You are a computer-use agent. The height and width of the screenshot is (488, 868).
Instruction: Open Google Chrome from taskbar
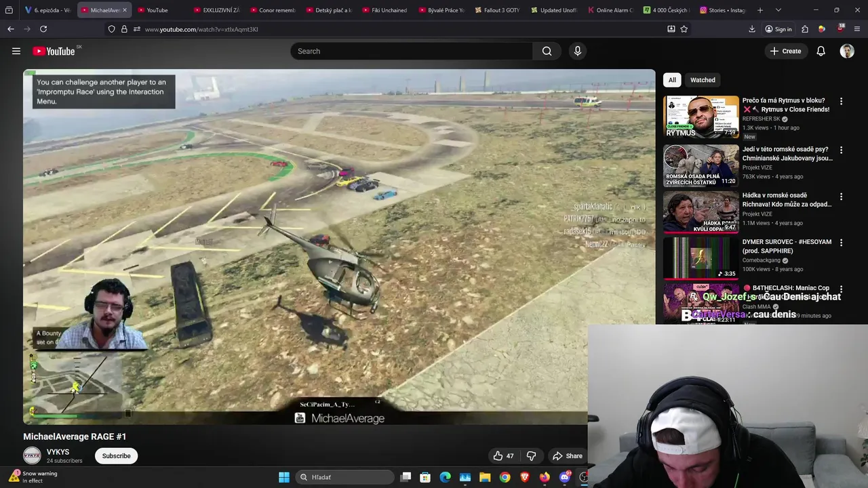[505, 477]
